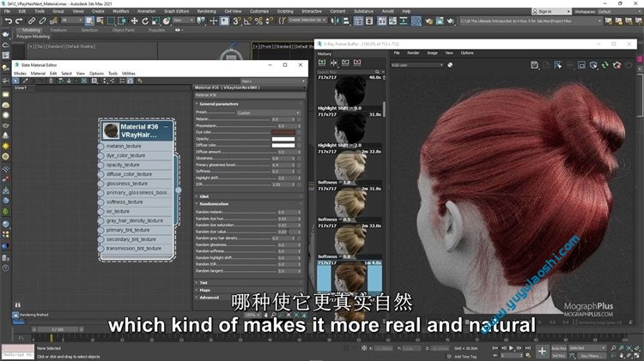The image size is (644, 361).
Task: Collapse the General parameters rollout
Action: pos(218,104)
